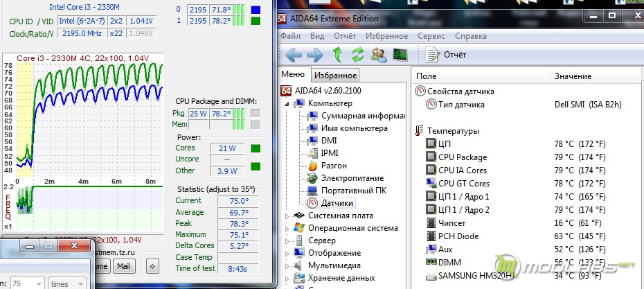Switch to the Меню tab
644x289 pixels.
coord(293,74)
